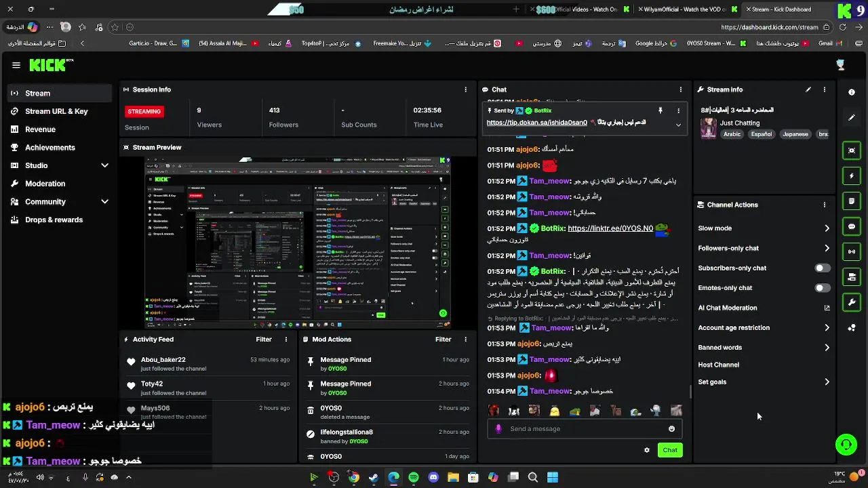Screen dimensions: 868x488
Task: Edit stream info with pencil icon
Action: (x=808, y=89)
